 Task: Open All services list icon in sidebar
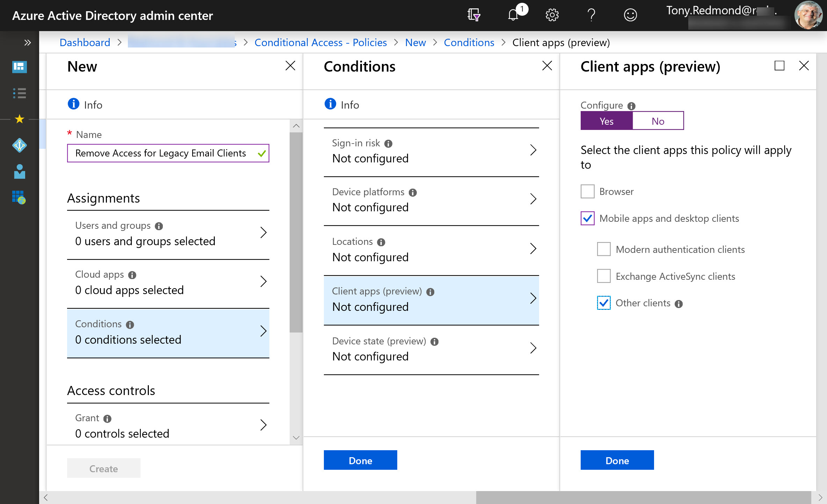20,93
